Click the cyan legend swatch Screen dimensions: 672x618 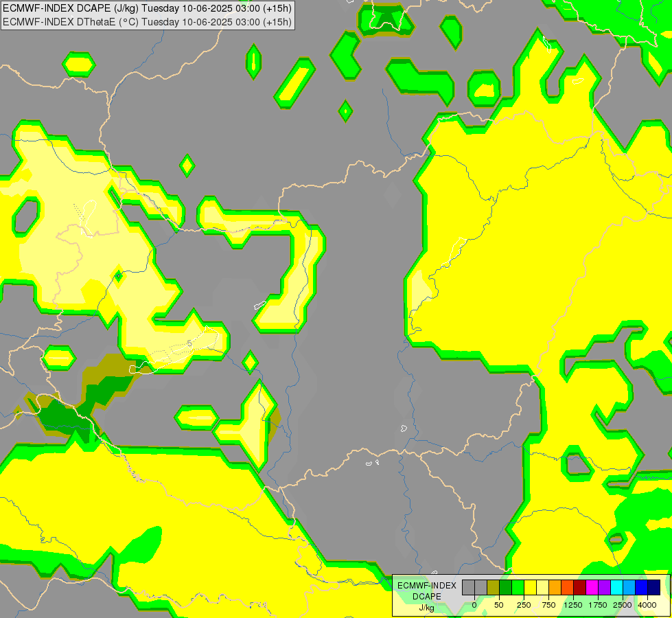coord(616,587)
